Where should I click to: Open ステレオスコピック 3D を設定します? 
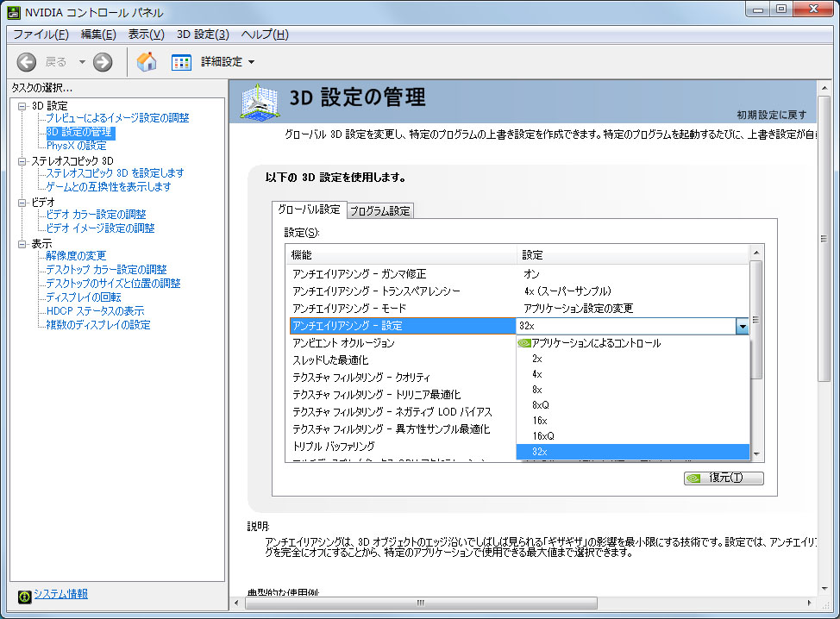(x=115, y=173)
